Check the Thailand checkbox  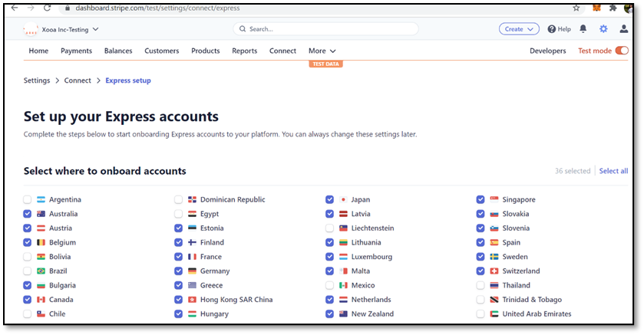481,285
